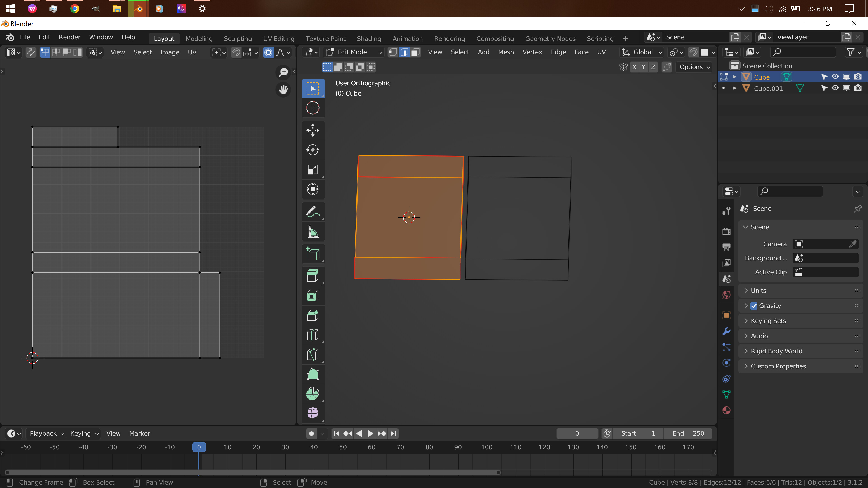
Task: Toggle the Gravity checkbox
Action: 754,306
